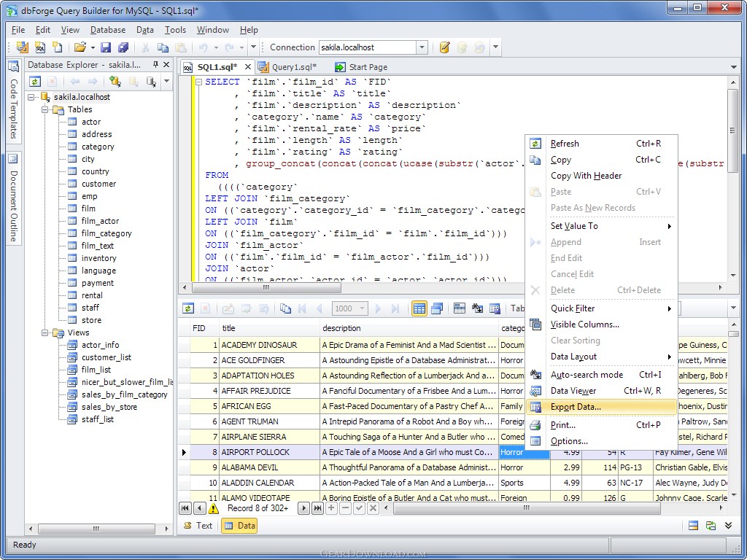Viewport: 747px width, 560px height.
Task: Collapse the Tables folder node
Action: [x=44, y=109]
